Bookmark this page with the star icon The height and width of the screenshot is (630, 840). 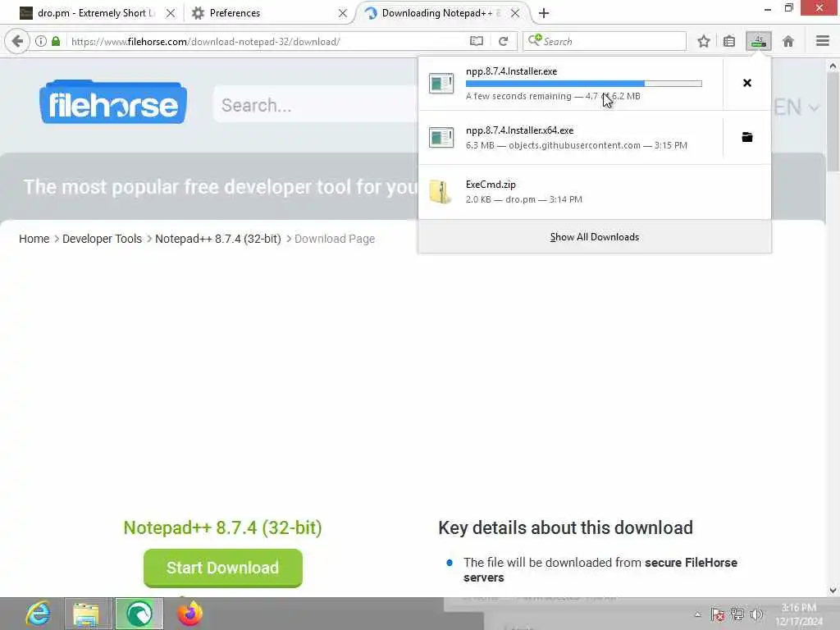tap(703, 41)
